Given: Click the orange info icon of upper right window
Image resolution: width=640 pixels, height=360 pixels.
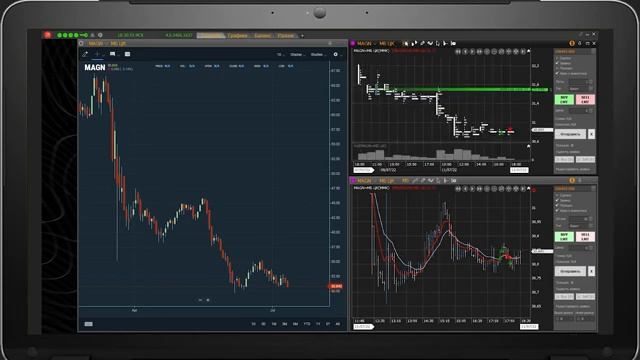Looking at the screenshot, I should point(572,43).
